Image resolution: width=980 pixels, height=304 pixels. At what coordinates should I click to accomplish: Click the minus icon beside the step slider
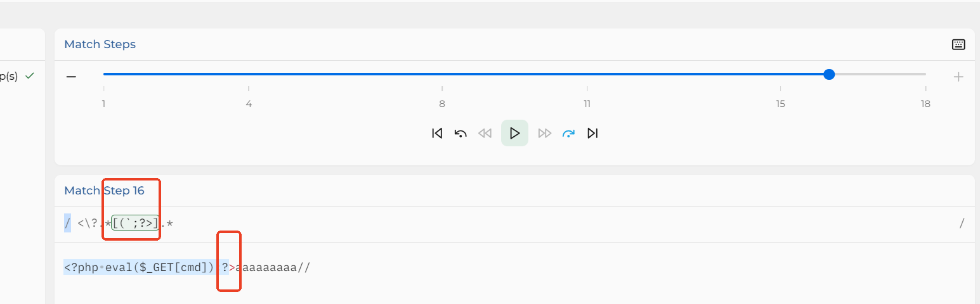click(x=71, y=77)
